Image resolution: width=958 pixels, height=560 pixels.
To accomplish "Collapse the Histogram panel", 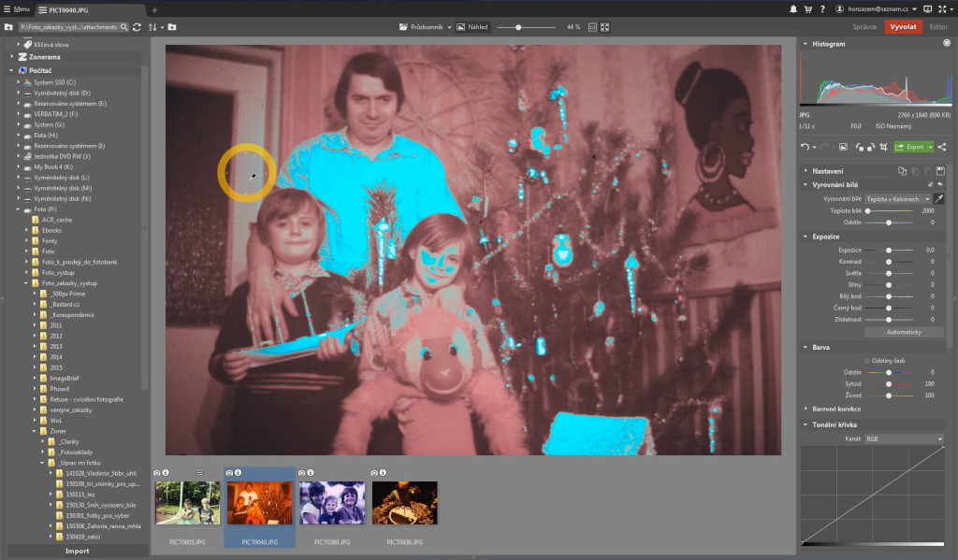I will pos(806,44).
